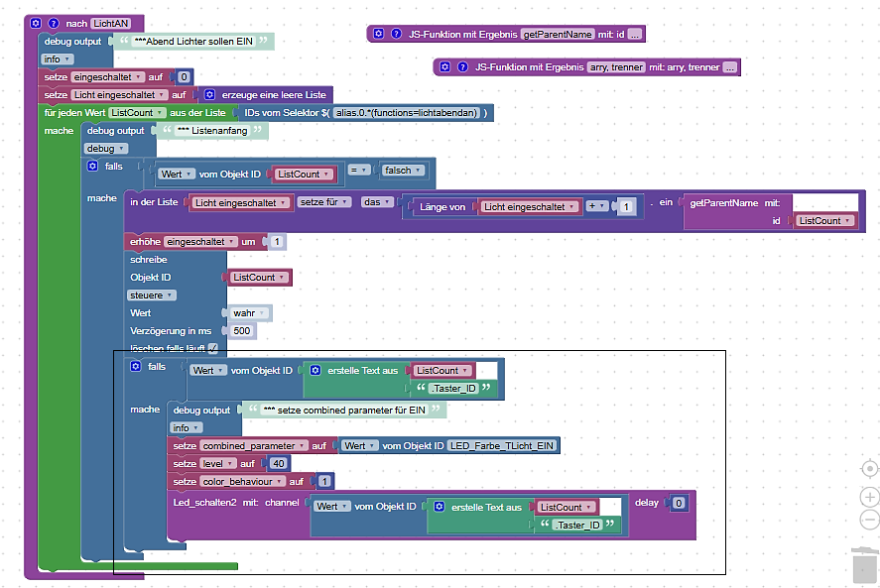Open gear on the falls block comparing to falsch

coord(92,166)
